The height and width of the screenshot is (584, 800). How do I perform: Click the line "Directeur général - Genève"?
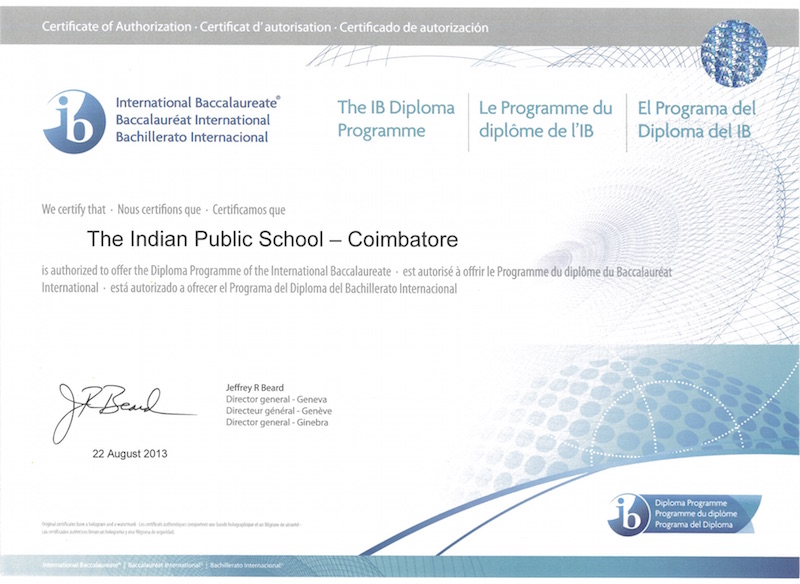click(x=279, y=411)
